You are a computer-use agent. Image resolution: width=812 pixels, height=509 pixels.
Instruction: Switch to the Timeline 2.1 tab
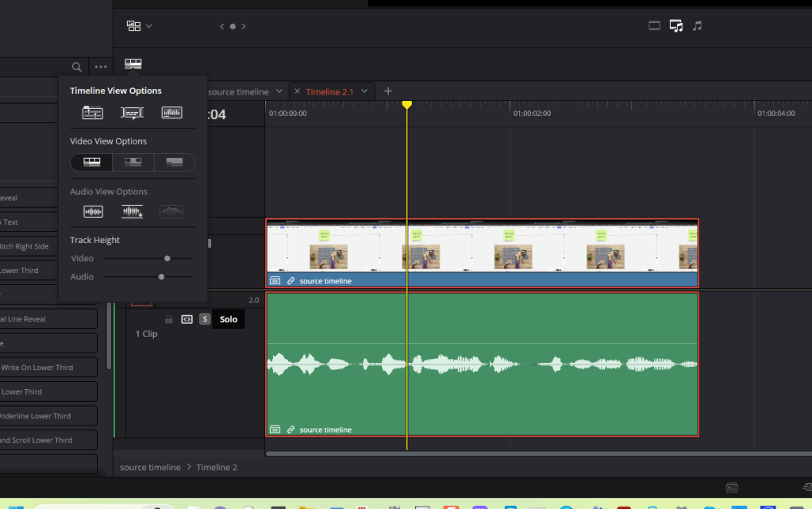pyautogui.click(x=330, y=92)
